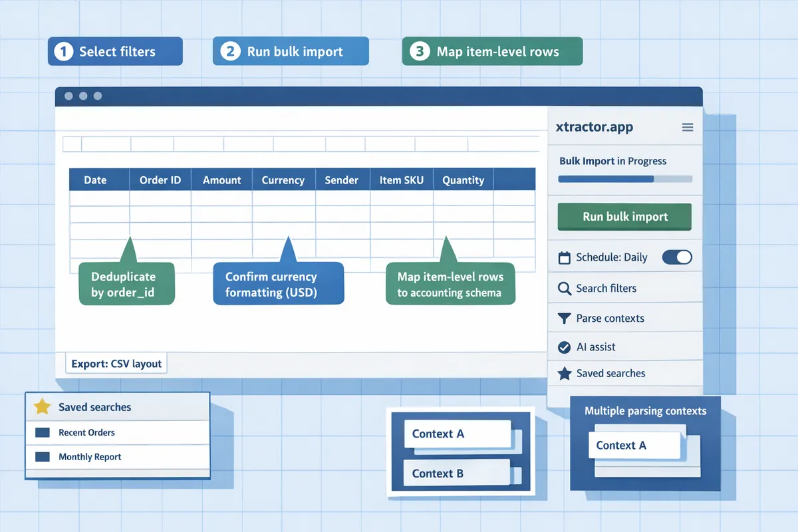Screen dimensions: 798x532
Task: Click the yellow star in Saved searches panel
Action: coord(42,407)
